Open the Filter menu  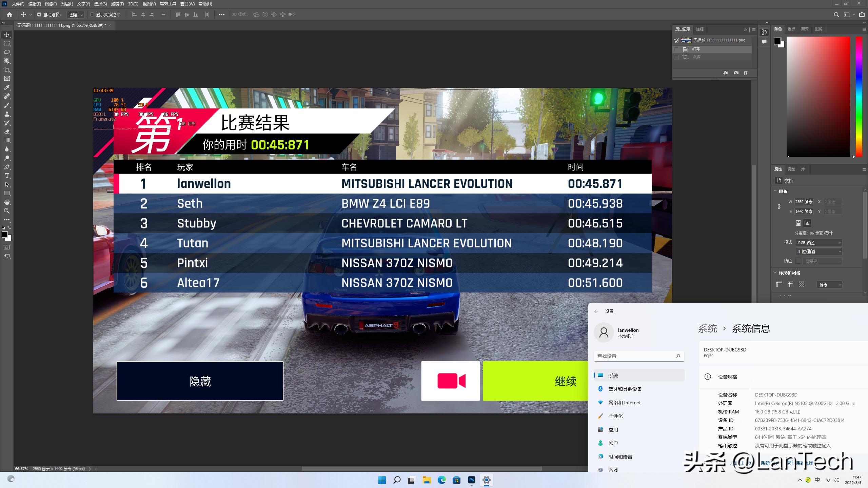coord(117,4)
